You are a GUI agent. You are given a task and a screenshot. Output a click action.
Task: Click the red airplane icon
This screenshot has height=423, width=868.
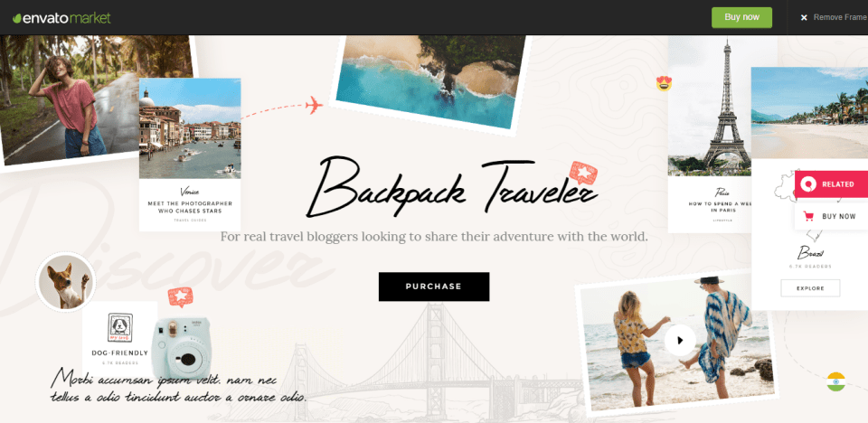pyautogui.click(x=314, y=105)
